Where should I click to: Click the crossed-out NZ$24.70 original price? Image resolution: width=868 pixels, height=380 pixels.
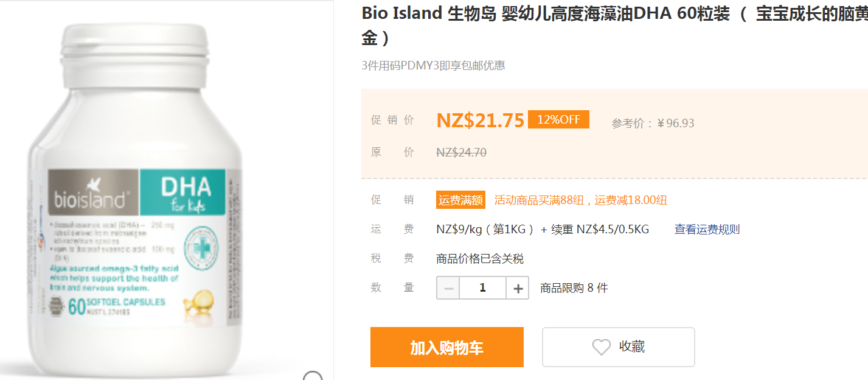tap(461, 152)
